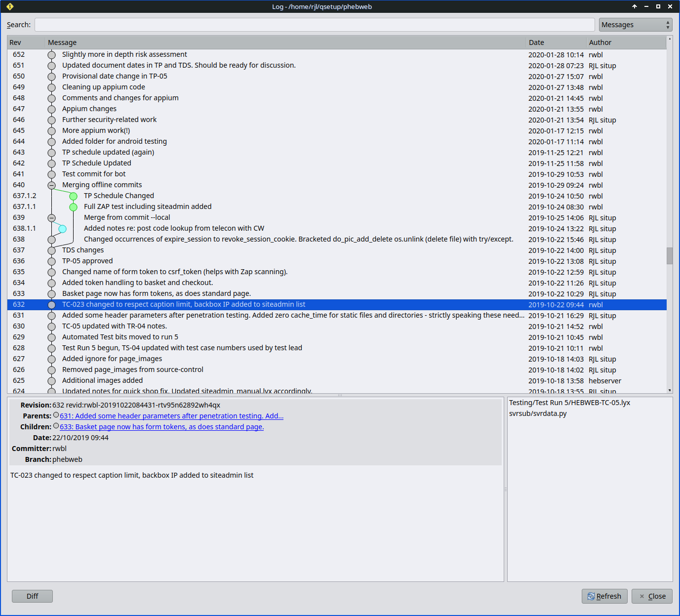The image size is (680, 616).
Task: Click the Date column header
Action: (x=557, y=42)
